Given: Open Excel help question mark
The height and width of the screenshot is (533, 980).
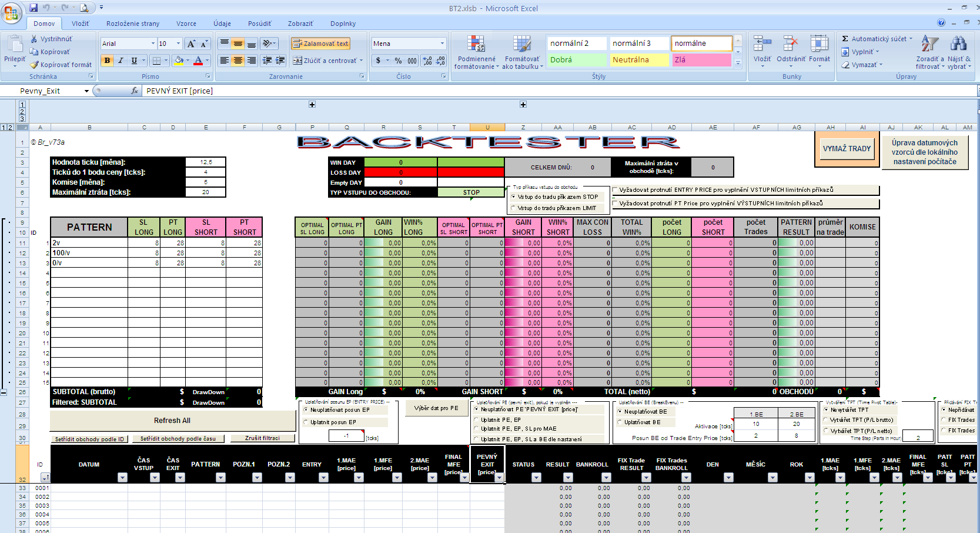Looking at the screenshot, I should [x=941, y=22].
